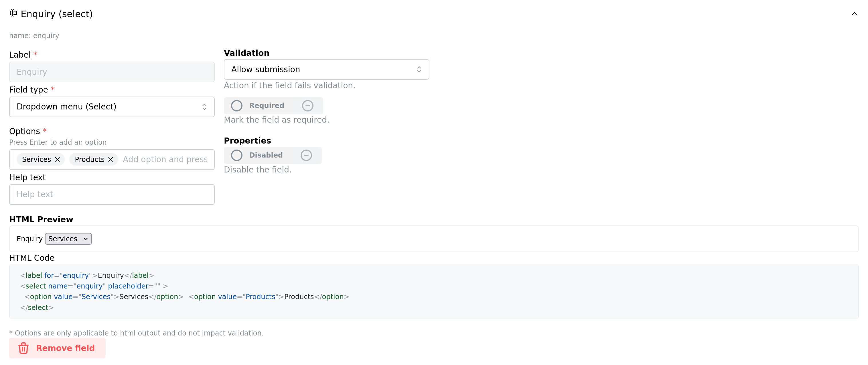Click the Enquiry label in HTML Preview

[x=29, y=239]
